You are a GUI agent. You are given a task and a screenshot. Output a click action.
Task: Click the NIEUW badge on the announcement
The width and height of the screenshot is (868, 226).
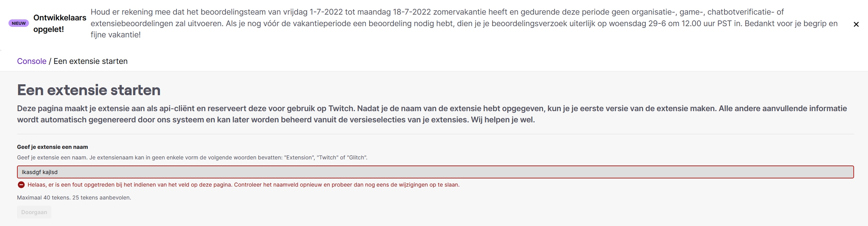pyautogui.click(x=18, y=23)
